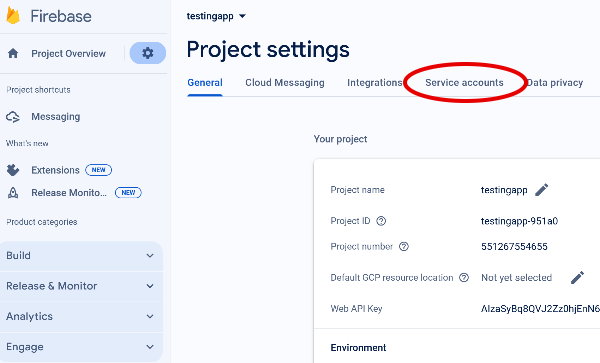Viewport: 600px width, 363px height.
Task: Open Release Monitoring page
Action: pos(69,193)
